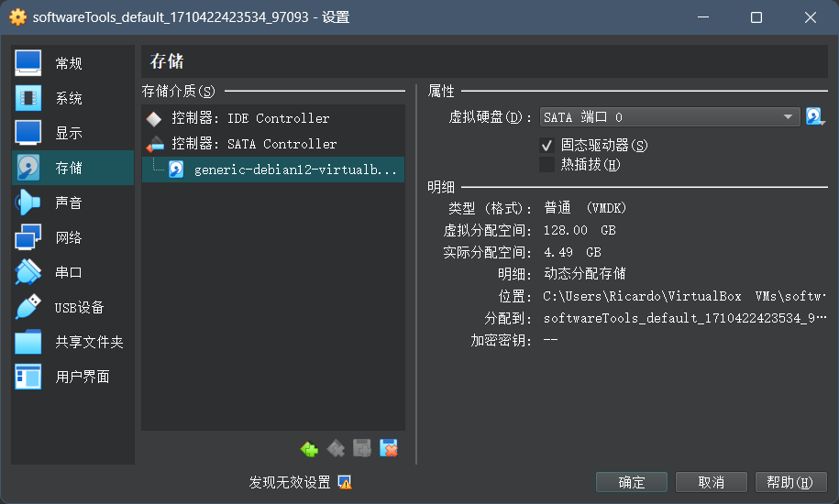Click the add attachment icon

[361, 448]
